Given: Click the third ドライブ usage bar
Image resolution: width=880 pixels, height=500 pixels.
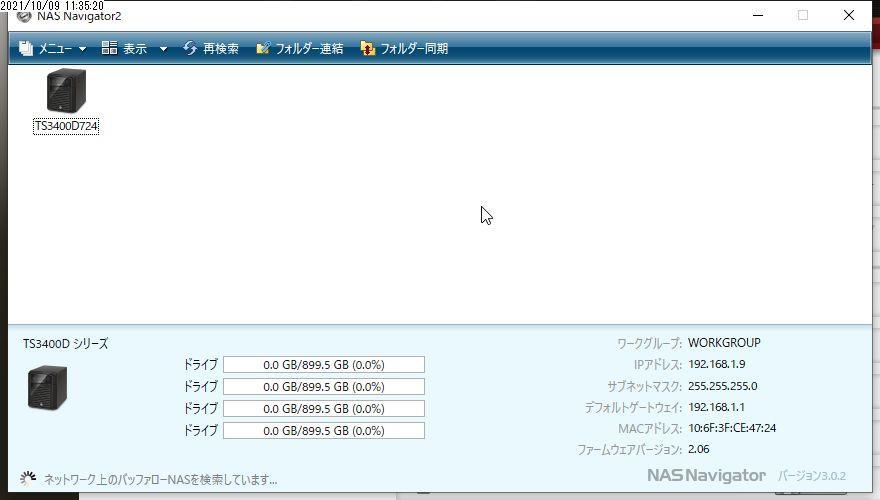Looking at the screenshot, I should point(324,409).
